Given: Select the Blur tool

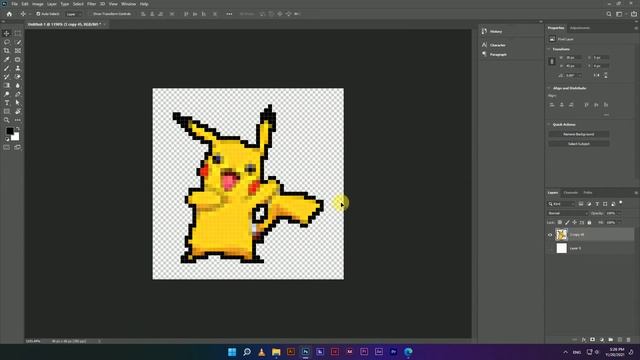Looking at the screenshot, I should [18, 85].
